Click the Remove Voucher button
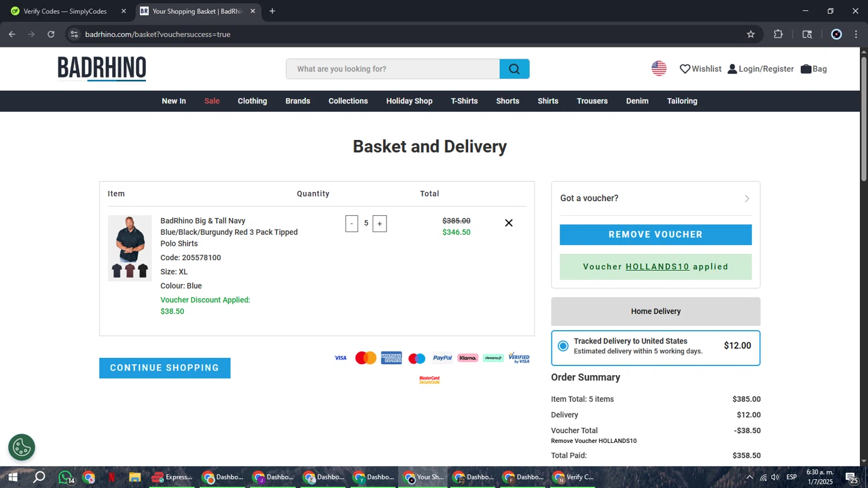The width and height of the screenshot is (868, 488). click(x=656, y=235)
